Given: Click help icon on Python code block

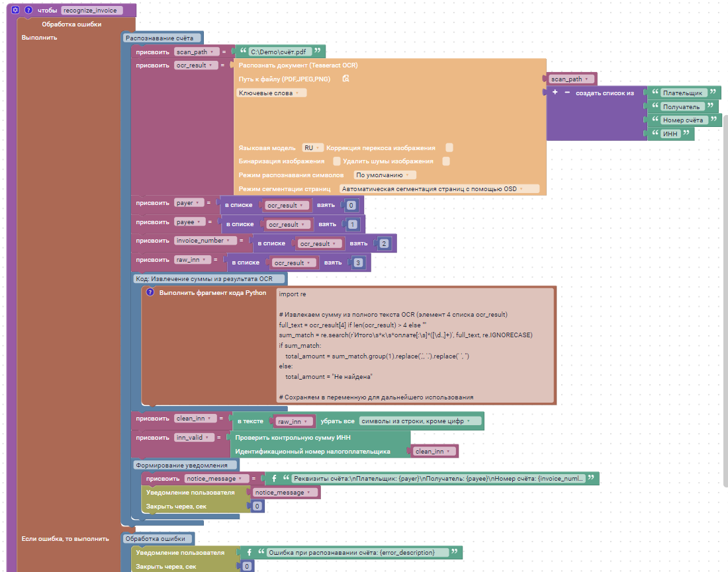Looking at the screenshot, I should coord(150,292).
